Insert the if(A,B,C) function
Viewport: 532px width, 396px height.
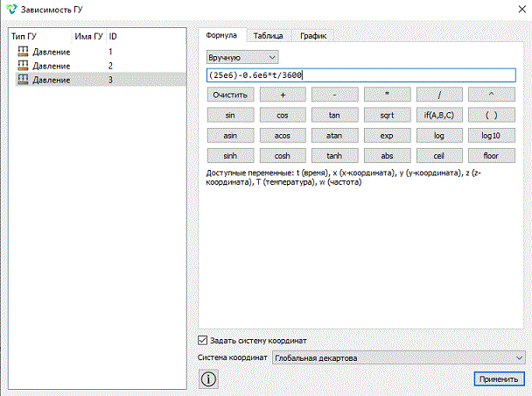439,115
